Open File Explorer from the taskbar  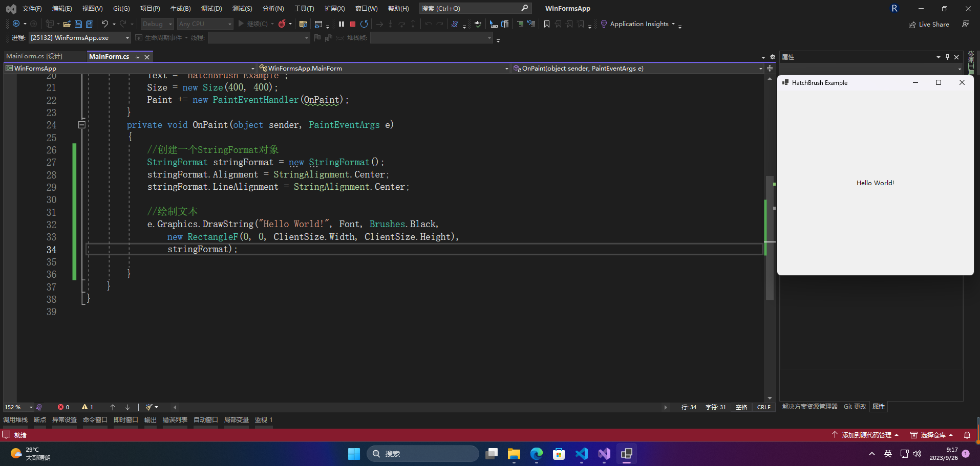click(514, 454)
